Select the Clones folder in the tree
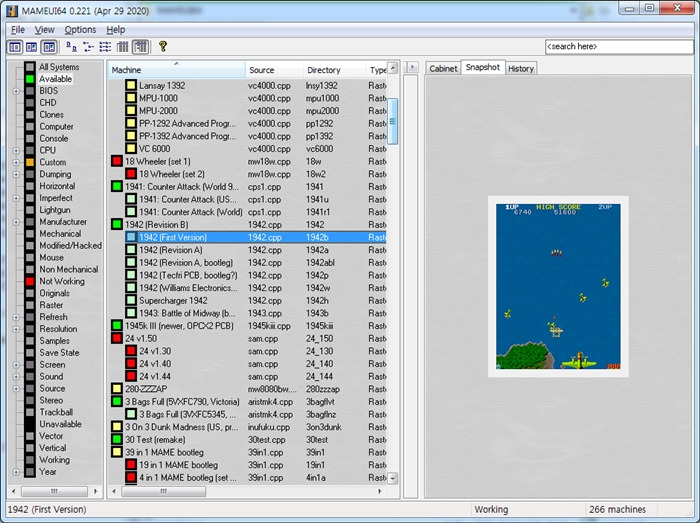Image resolution: width=700 pixels, height=523 pixels. tap(51, 115)
